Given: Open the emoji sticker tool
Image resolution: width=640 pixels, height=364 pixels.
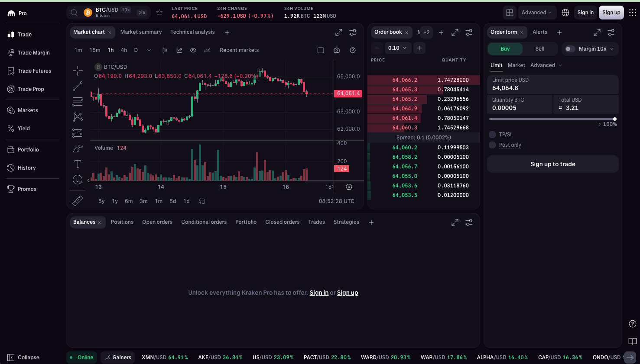Looking at the screenshot, I should pos(78,180).
